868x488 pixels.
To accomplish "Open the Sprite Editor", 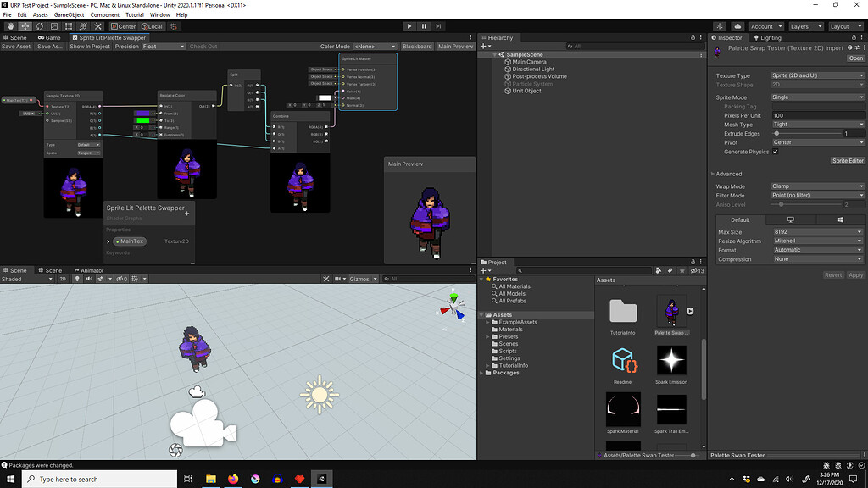I will [848, 160].
